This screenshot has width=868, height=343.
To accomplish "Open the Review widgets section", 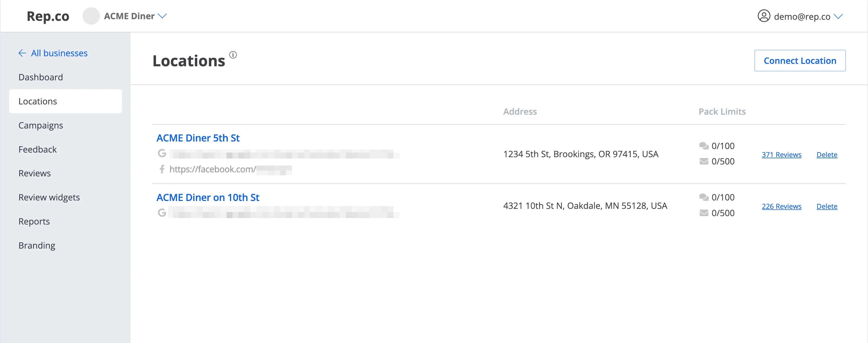I will [x=49, y=197].
